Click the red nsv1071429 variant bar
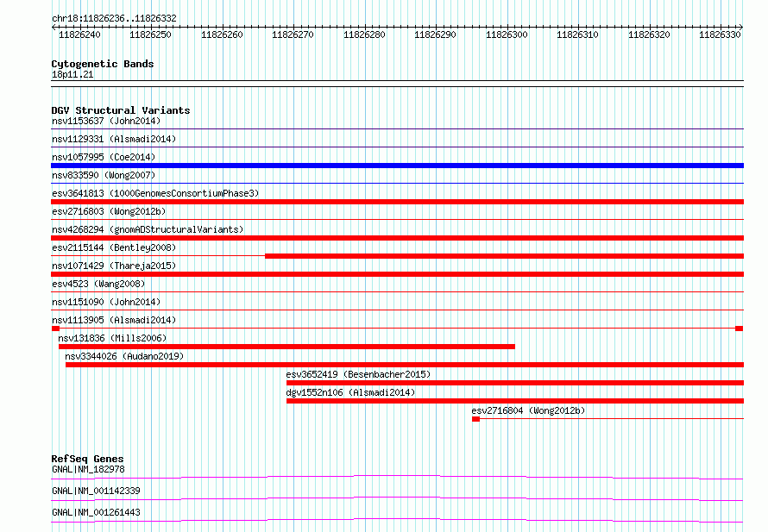This screenshot has height=532, width=768. 397,274
